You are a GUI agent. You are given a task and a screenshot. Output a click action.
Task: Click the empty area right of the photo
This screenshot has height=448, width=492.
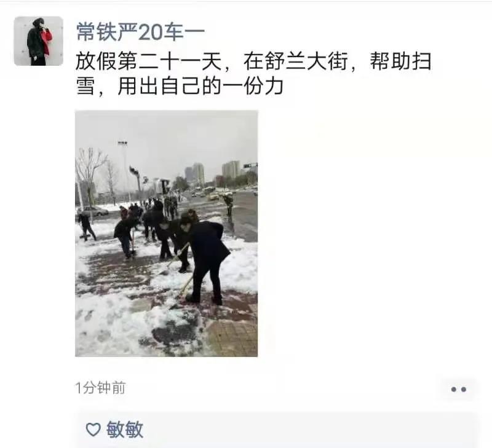tap(373, 234)
